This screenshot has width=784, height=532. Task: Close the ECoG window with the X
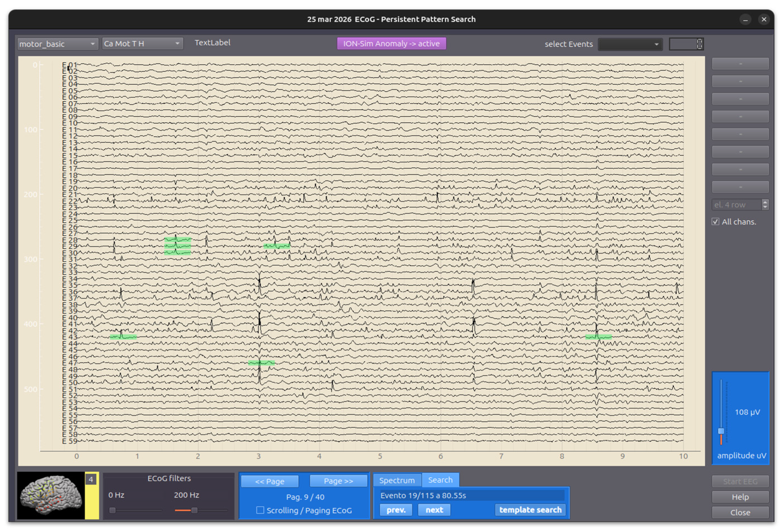point(764,19)
